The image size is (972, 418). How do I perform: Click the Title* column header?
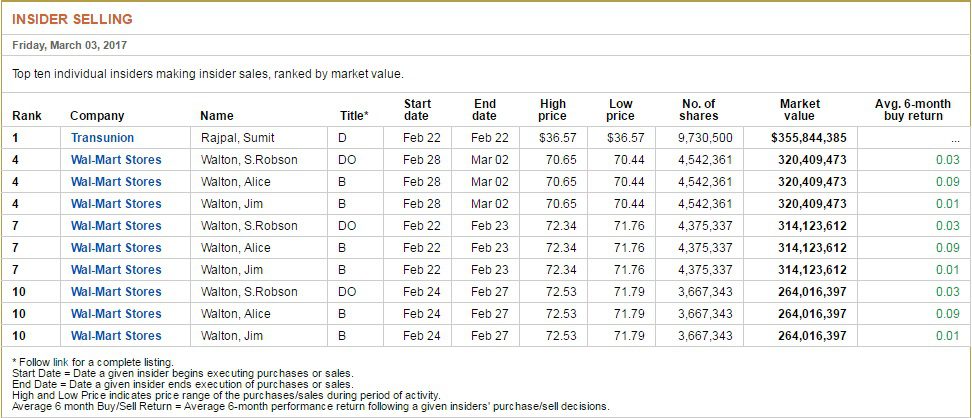354,116
